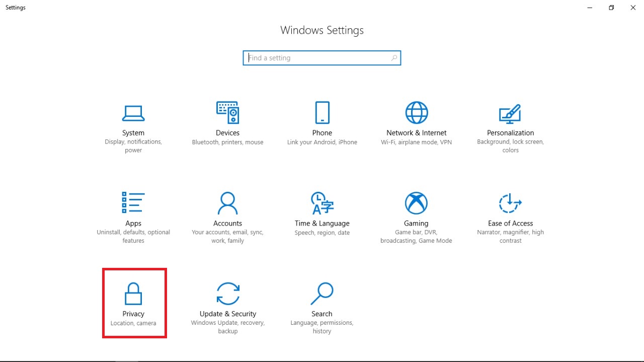Click 'Bluetooth, printers, mouse' text
Viewport: 644px width, 362px height.
coord(227,142)
